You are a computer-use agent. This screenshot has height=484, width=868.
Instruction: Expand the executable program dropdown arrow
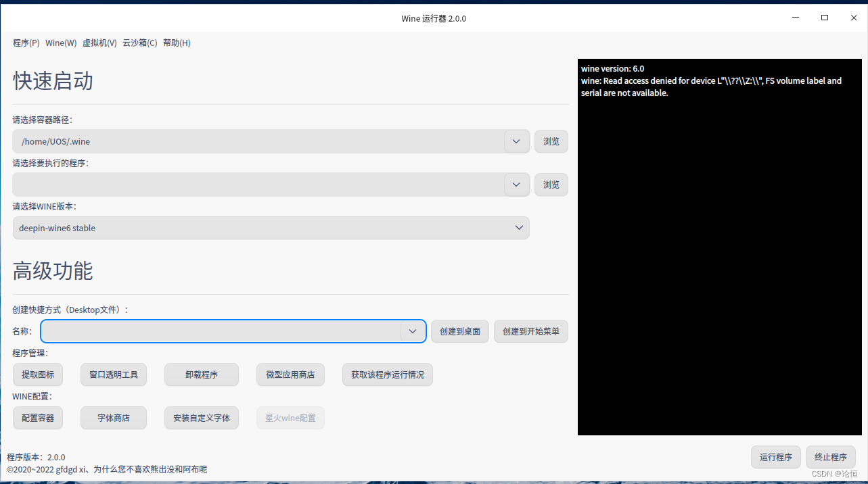coord(516,185)
